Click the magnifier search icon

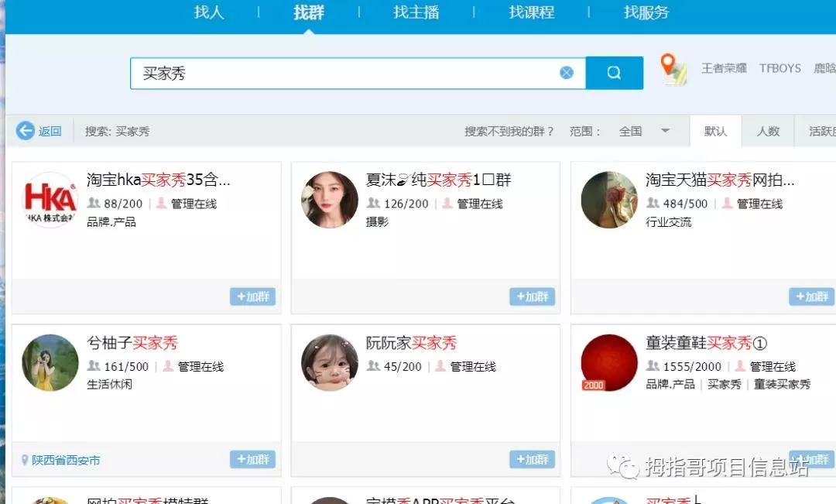coord(614,72)
